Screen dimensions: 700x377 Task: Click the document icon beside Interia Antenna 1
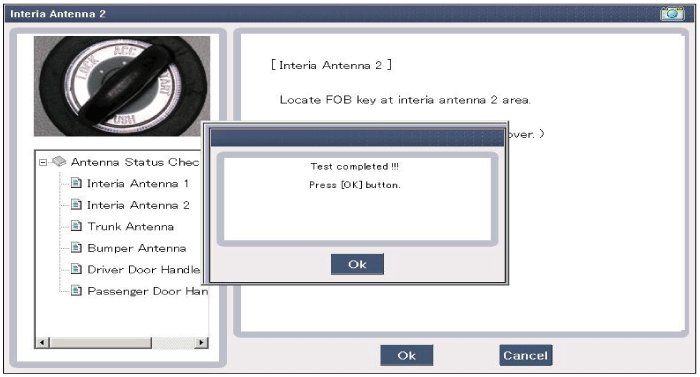76,183
